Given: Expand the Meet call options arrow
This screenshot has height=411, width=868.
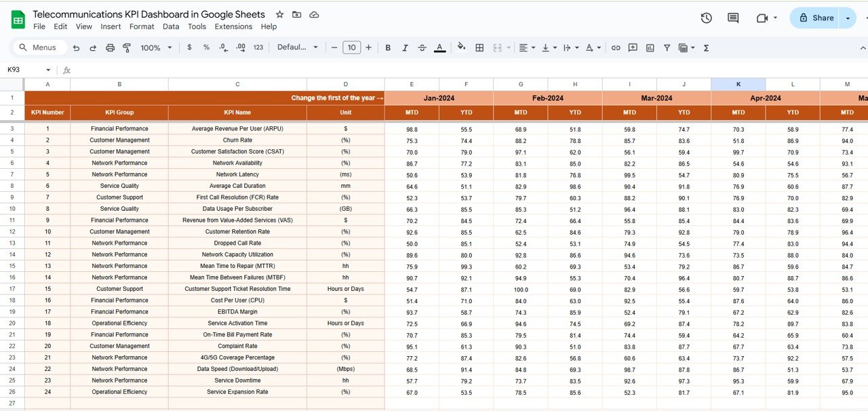Looking at the screenshot, I should click(775, 18).
